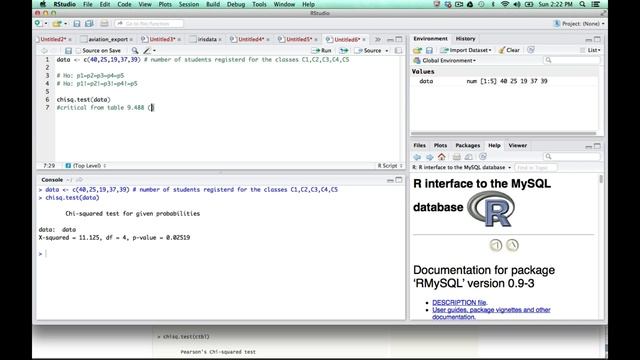Viewport: 640px width, 360px height.
Task: Open the R Script file type selector
Action: [390, 166]
